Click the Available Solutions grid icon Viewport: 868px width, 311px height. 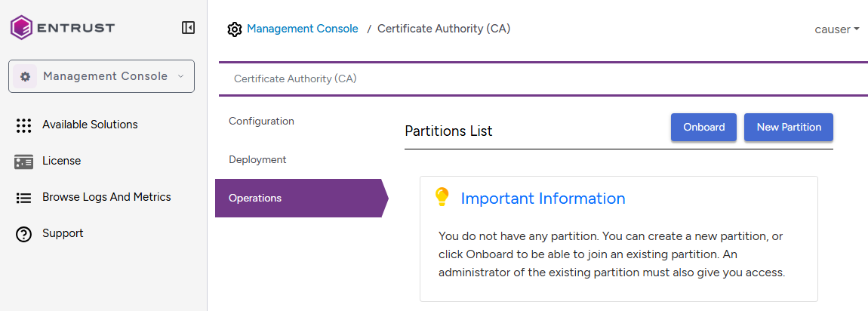[23, 125]
